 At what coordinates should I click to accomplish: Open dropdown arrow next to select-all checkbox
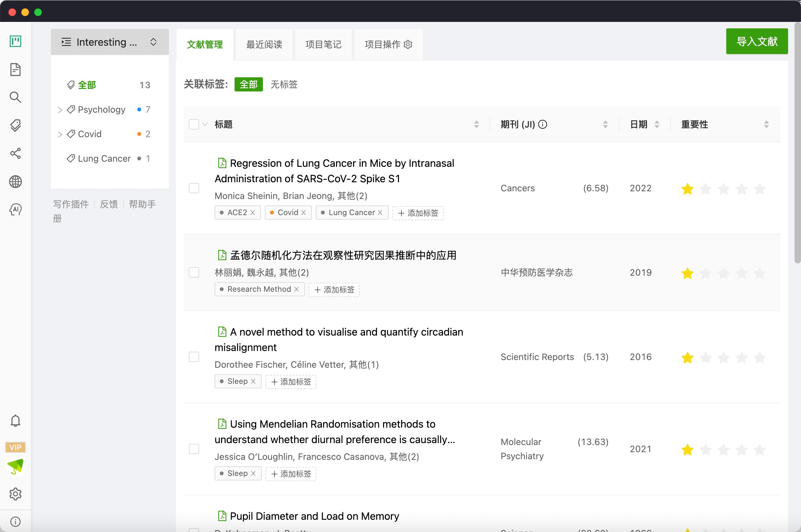[x=205, y=125]
